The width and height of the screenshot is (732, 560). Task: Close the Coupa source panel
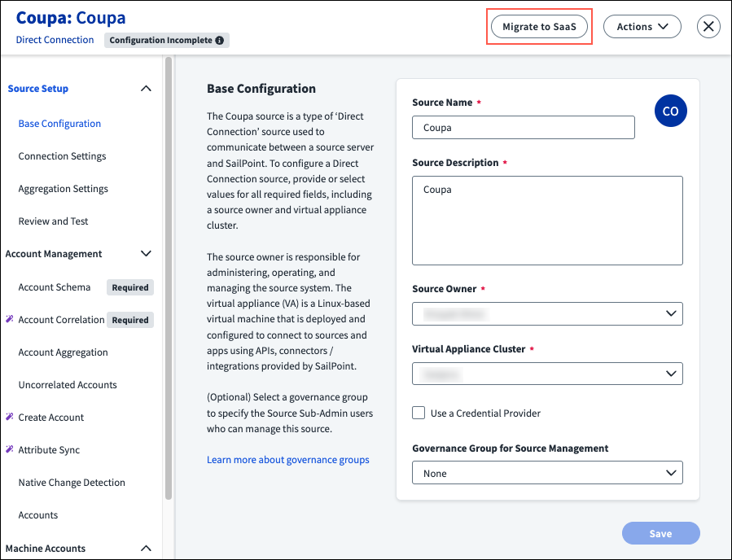(x=708, y=27)
